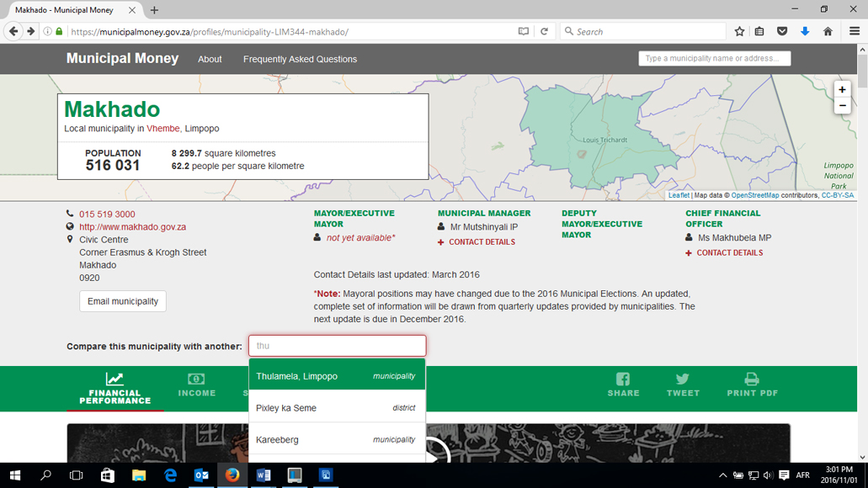Open Microsoft Edge from the taskbar
868x488 pixels.
click(170, 475)
